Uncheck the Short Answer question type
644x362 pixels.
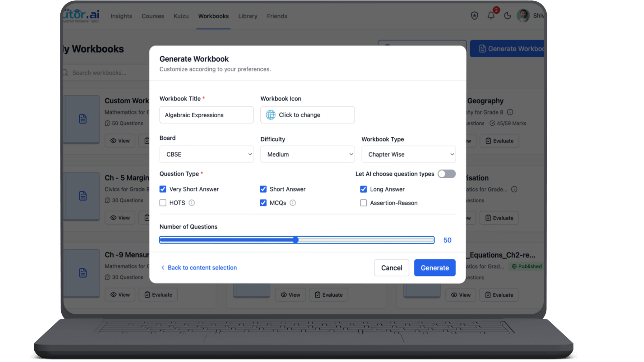[263, 189]
